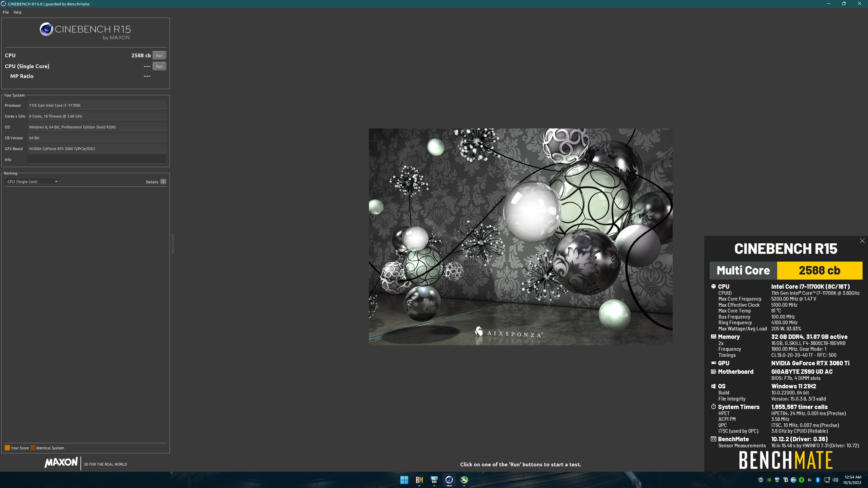The width and height of the screenshot is (868, 488).
Task: Open the blue wave tray icon
Action: pos(793,480)
